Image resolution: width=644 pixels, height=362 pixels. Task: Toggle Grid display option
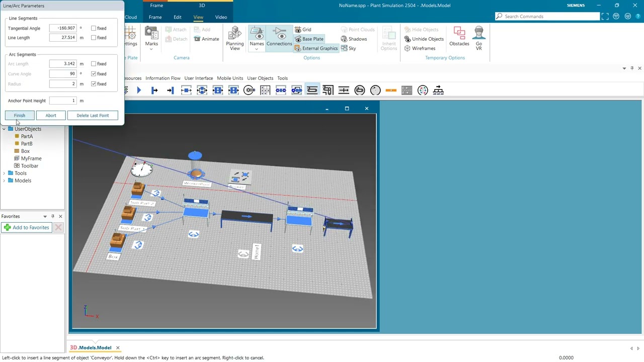tap(303, 30)
